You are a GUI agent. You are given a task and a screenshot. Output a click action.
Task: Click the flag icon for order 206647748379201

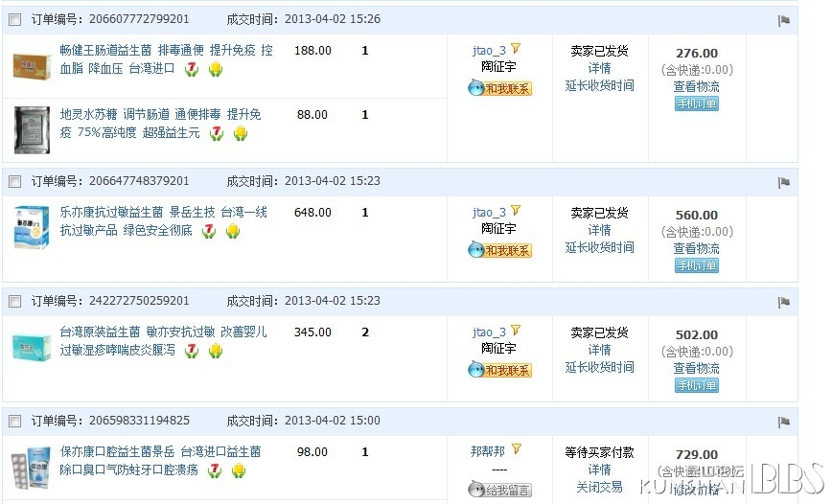point(784,182)
